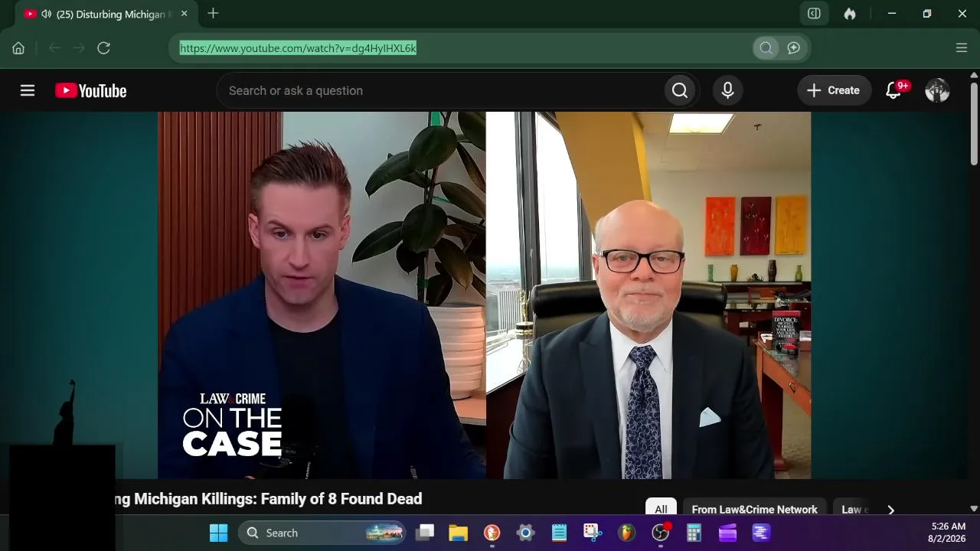
Task: Click the video title text
Action: point(268,499)
